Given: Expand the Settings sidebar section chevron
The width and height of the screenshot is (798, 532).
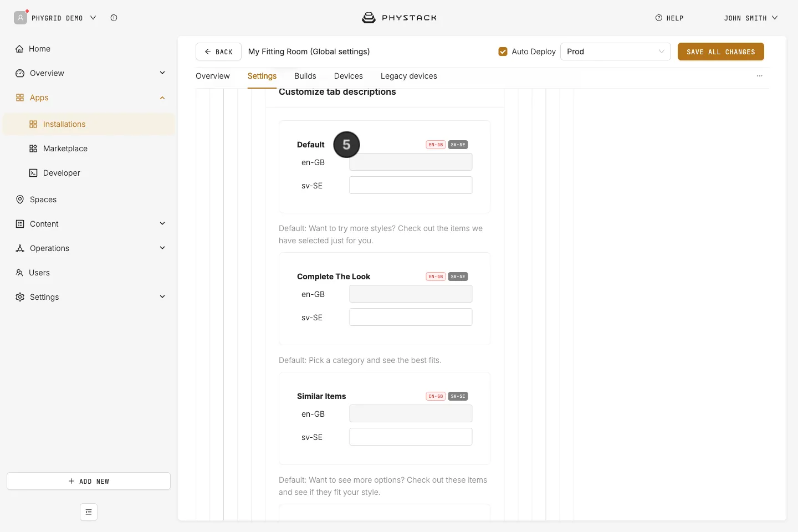Looking at the screenshot, I should click(x=162, y=296).
